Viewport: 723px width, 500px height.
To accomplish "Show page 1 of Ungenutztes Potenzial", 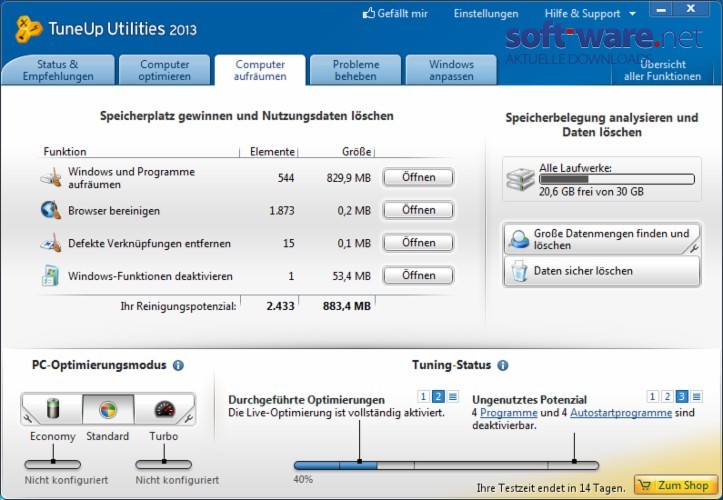I will 652,396.
